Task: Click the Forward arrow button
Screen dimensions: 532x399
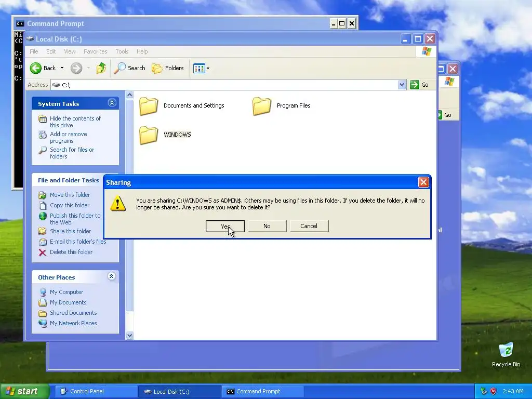Action: 76,68
